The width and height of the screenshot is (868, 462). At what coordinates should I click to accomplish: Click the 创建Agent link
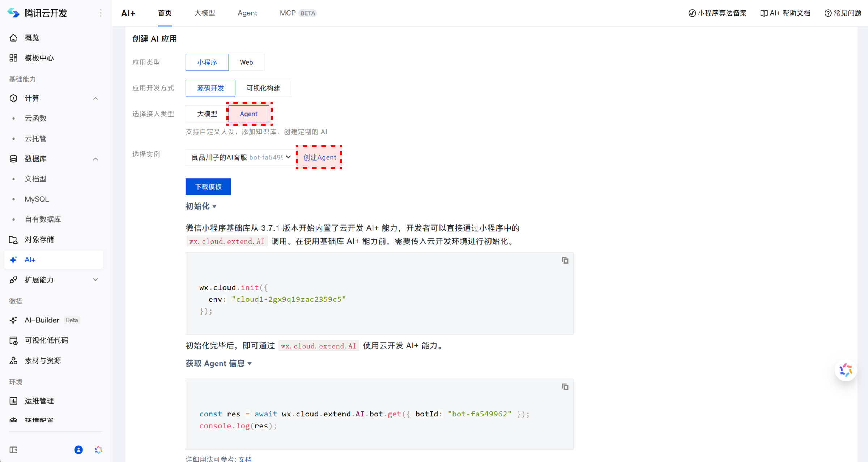320,157
